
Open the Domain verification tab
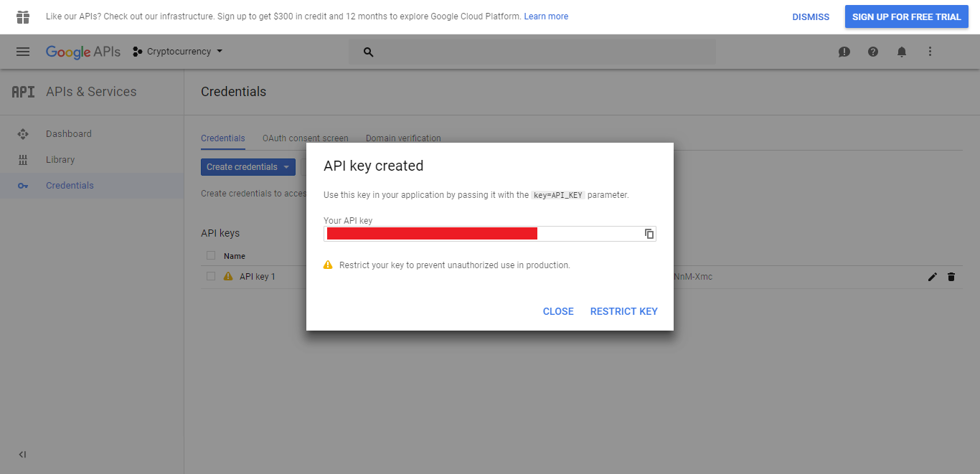pyautogui.click(x=402, y=138)
